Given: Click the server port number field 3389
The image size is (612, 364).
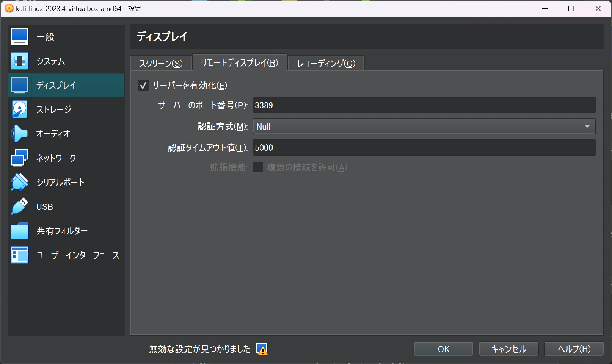Looking at the screenshot, I should point(424,105).
